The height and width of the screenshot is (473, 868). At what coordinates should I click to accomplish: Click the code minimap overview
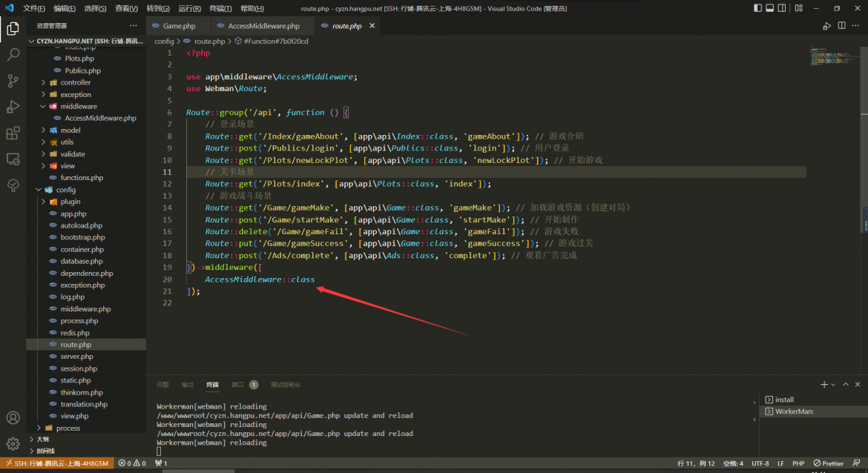tap(833, 56)
